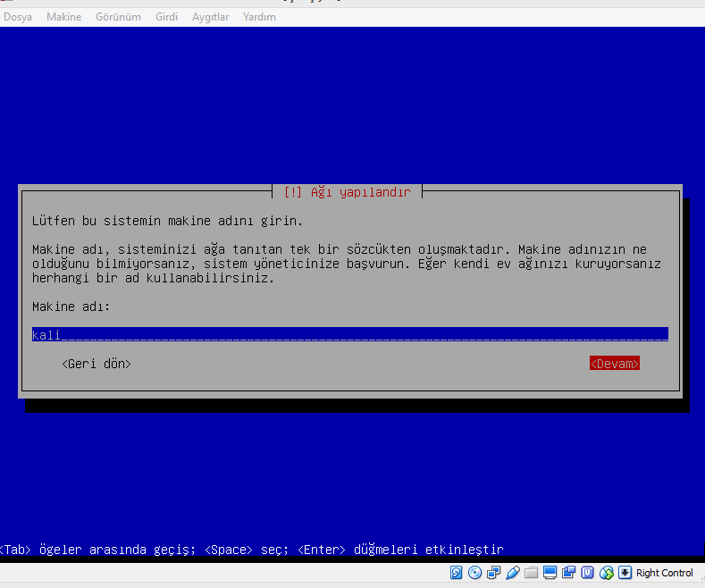Open the optical disc drive status icon

474,573
